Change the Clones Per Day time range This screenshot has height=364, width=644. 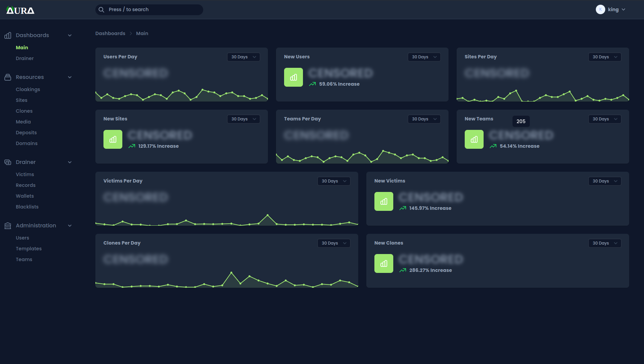point(334,243)
